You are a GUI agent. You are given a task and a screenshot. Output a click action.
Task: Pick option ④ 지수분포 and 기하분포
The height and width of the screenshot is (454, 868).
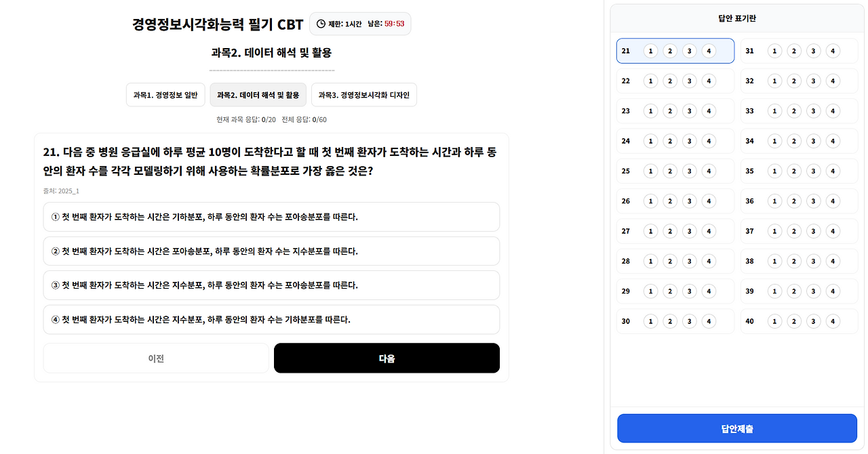(x=271, y=319)
